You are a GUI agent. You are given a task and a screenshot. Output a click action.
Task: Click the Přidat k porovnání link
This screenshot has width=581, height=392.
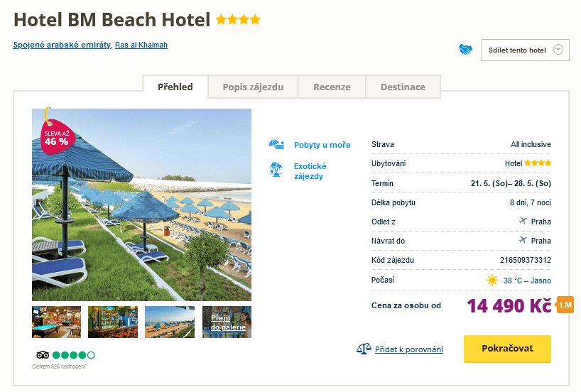point(409,349)
